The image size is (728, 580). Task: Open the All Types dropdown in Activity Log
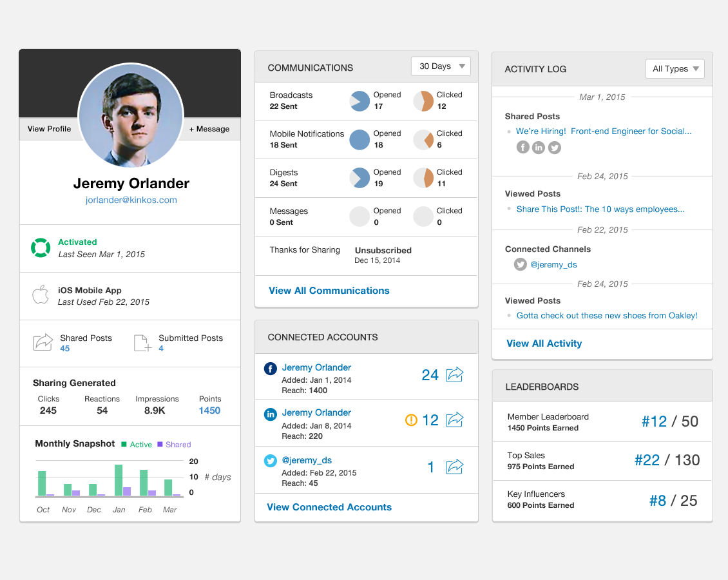[675, 69]
